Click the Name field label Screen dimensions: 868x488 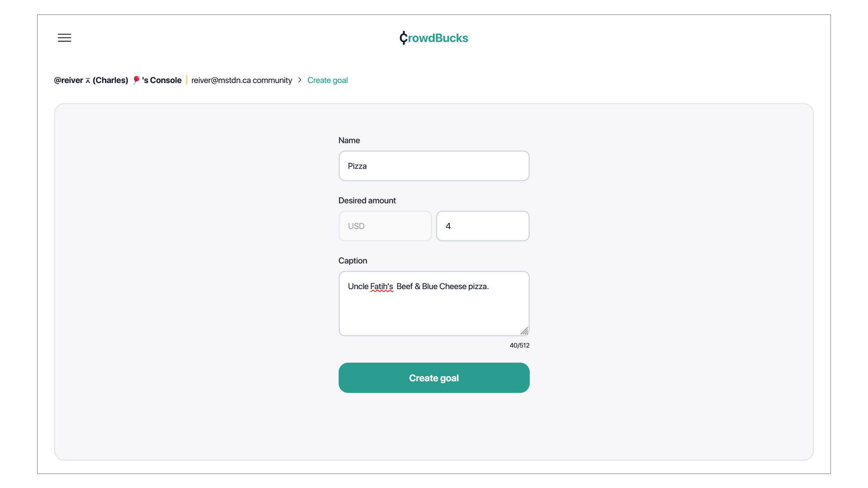(349, 141)
